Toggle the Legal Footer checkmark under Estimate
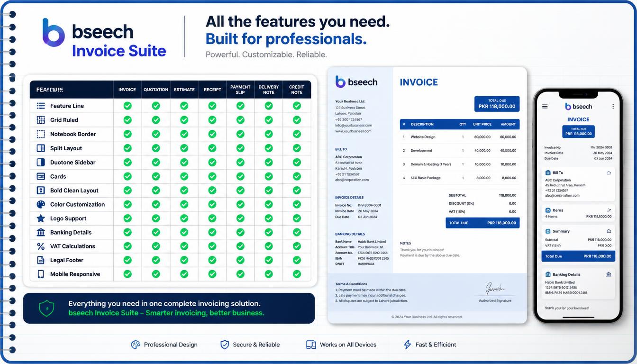This screenshot has width=637, height=364. click(184, 260)
